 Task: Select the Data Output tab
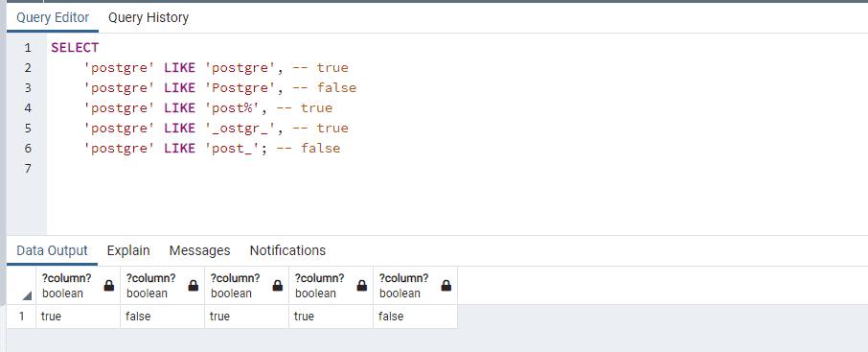coord(52,250)
